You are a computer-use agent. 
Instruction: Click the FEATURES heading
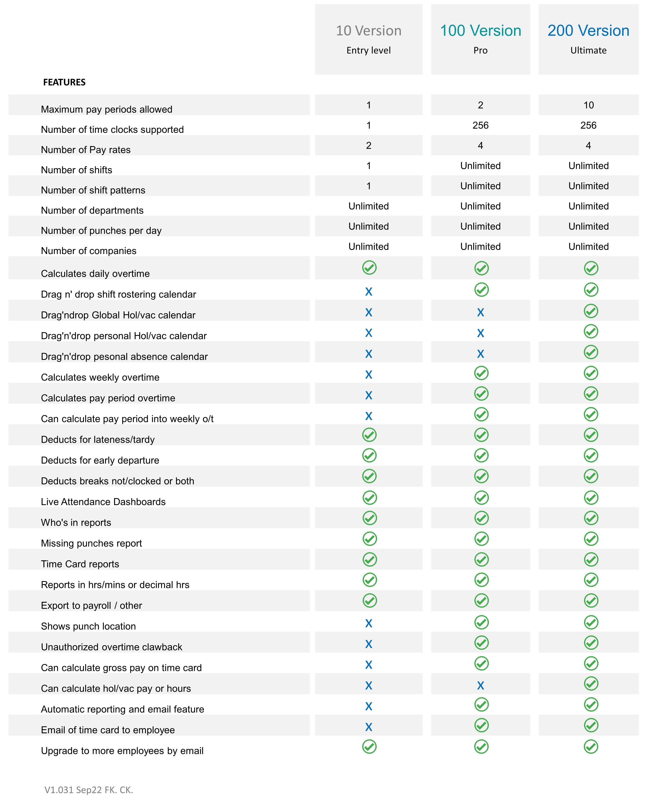click(64, 82)
